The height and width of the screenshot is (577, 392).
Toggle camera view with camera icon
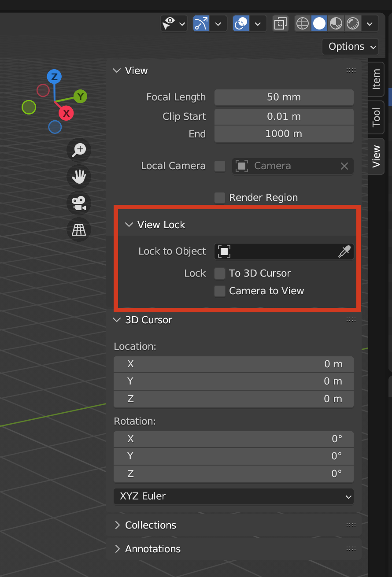(x=79, y=203)
